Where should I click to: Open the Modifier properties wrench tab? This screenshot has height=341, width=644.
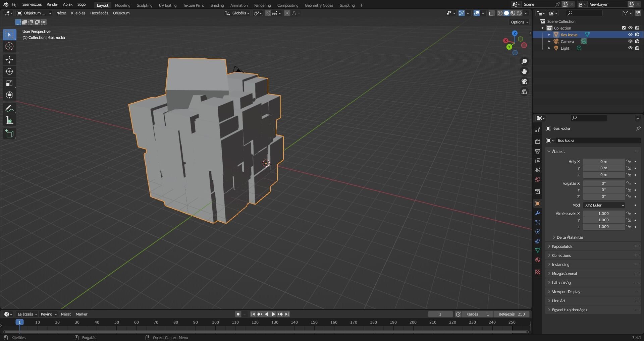538,213
